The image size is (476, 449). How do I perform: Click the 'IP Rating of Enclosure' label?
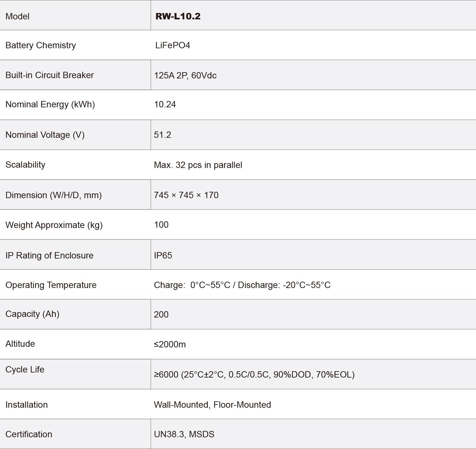[50, 256]
